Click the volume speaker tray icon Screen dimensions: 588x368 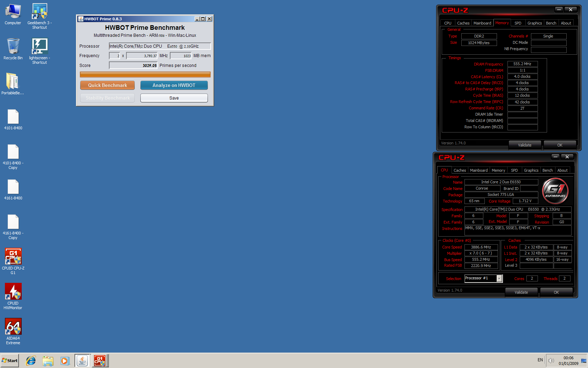551,361
